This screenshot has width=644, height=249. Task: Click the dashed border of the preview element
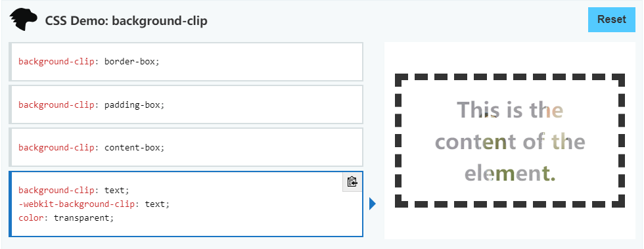click(510, 77)
